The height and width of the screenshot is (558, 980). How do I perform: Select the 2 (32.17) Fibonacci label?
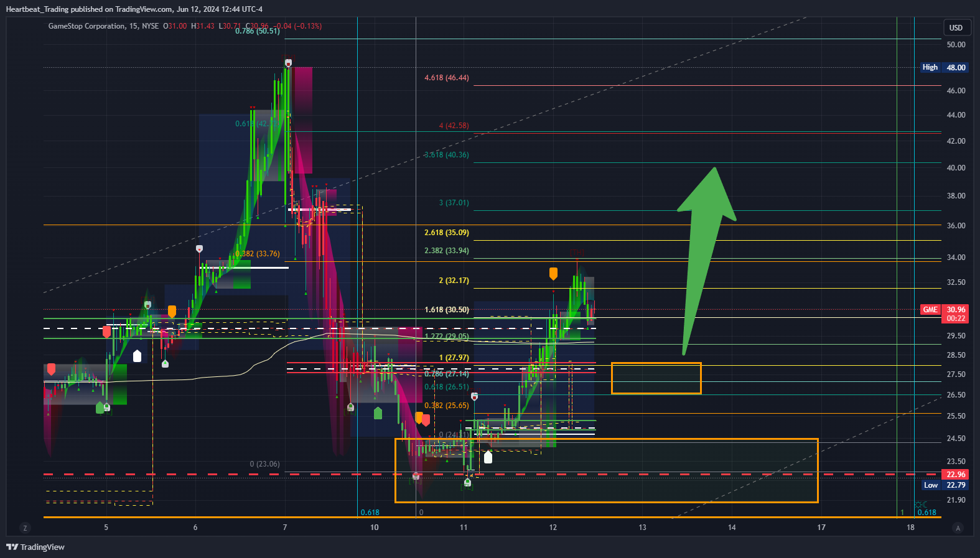tap(454, 281)
